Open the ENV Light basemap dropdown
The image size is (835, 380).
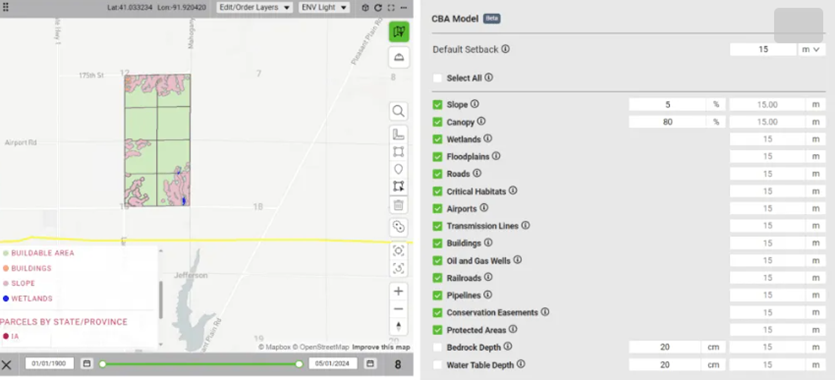324,7
